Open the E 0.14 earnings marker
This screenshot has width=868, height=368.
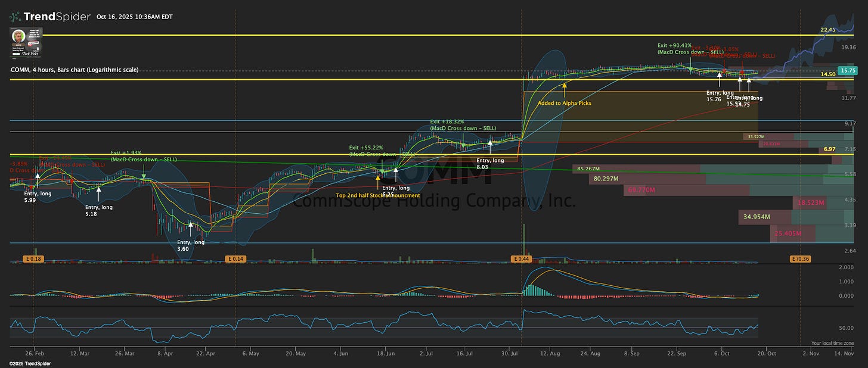(x=237, y=259)
